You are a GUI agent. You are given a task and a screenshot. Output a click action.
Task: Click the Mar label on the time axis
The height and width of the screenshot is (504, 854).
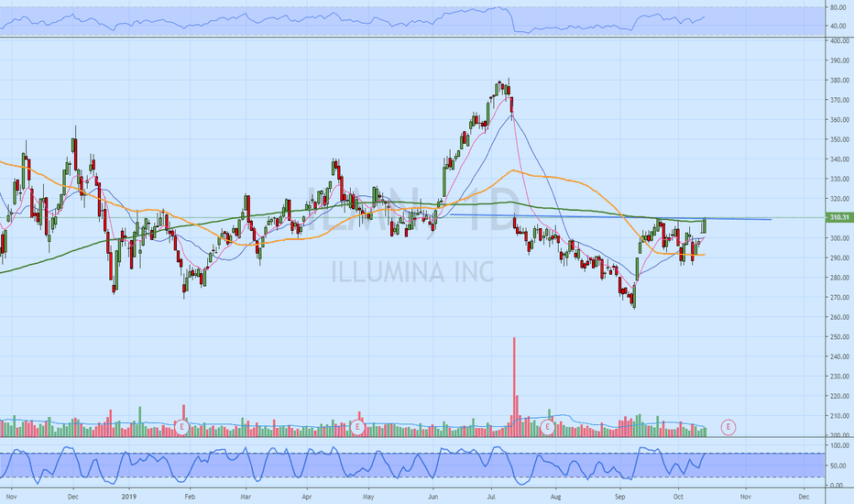tap(246, 497)
